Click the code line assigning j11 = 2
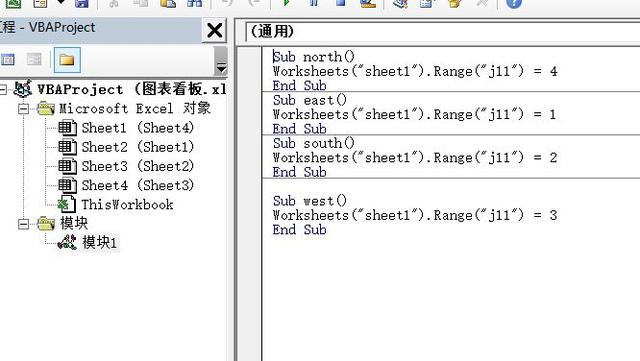This screenshot has height=361, width=640. pyautogui.click(x=415, y=158)
